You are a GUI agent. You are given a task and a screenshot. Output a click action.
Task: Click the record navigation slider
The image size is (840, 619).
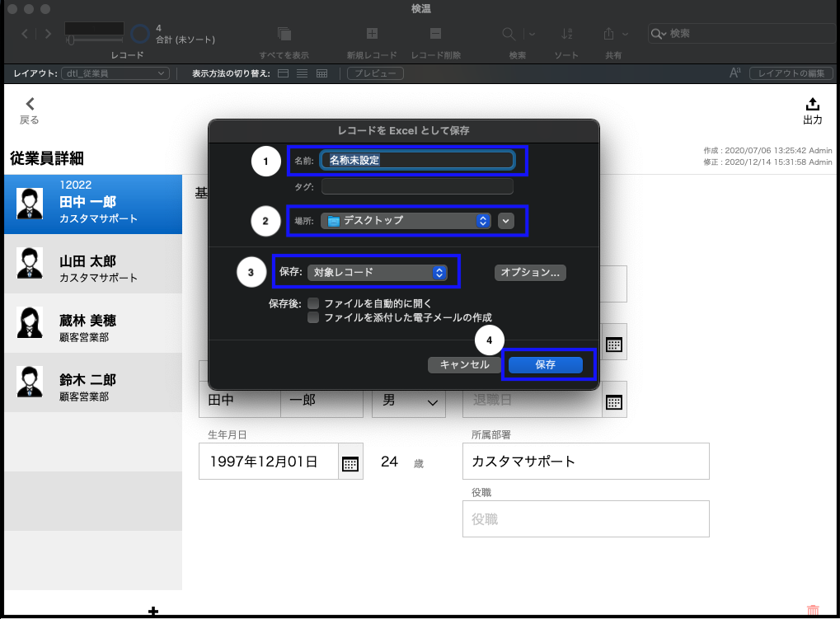pos(94,40)
